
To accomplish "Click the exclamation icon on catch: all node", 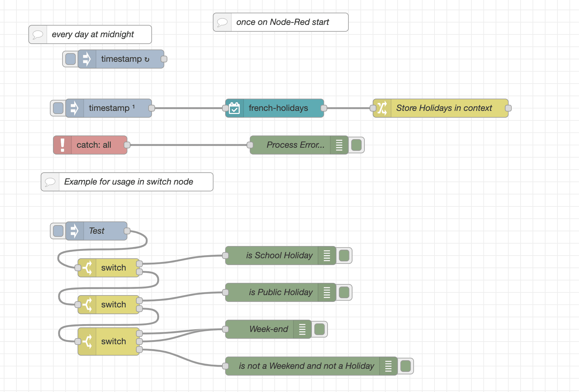I will (63, 145).
